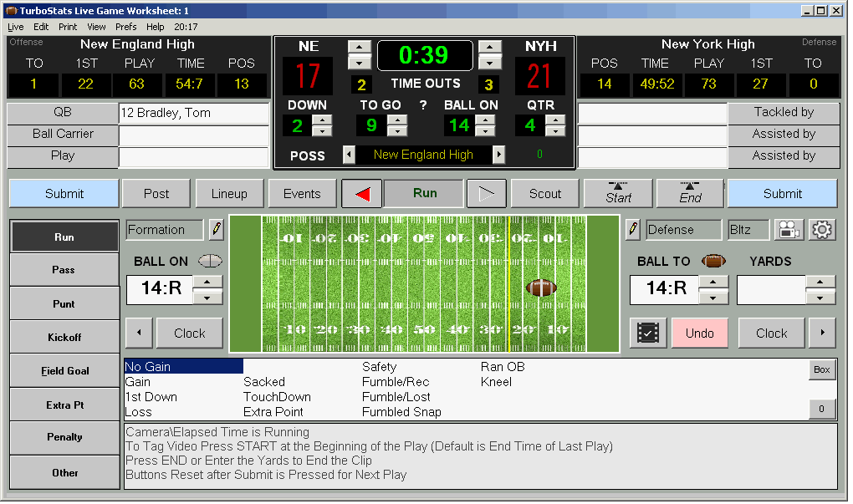Decrease the quarter number
The image size is (853, 504).
click(555, 131)
